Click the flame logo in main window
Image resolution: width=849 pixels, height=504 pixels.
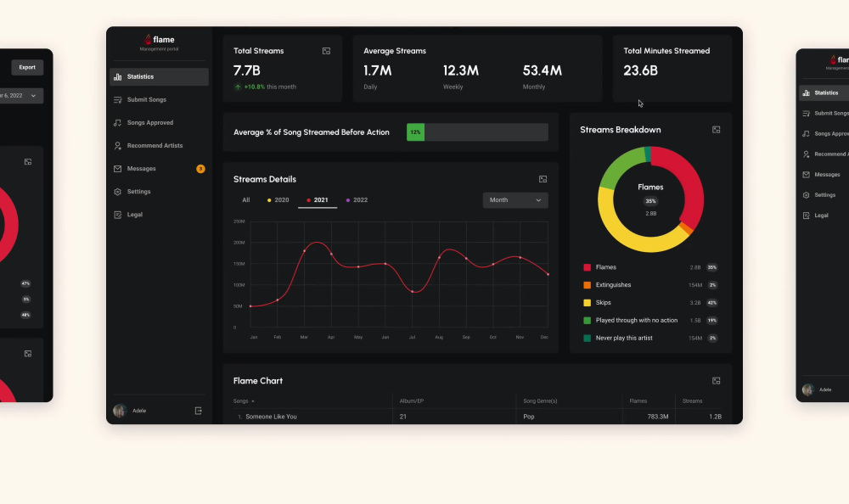click(x=160, y=40)
